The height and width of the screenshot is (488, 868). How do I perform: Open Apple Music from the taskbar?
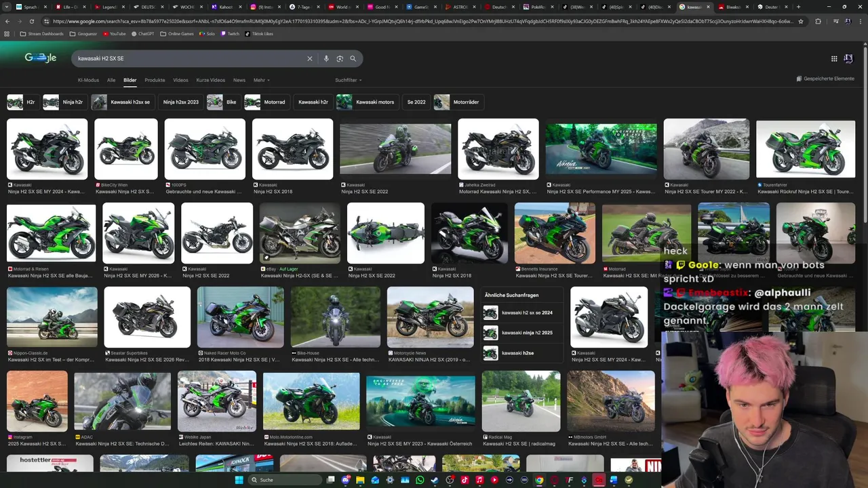479,480
